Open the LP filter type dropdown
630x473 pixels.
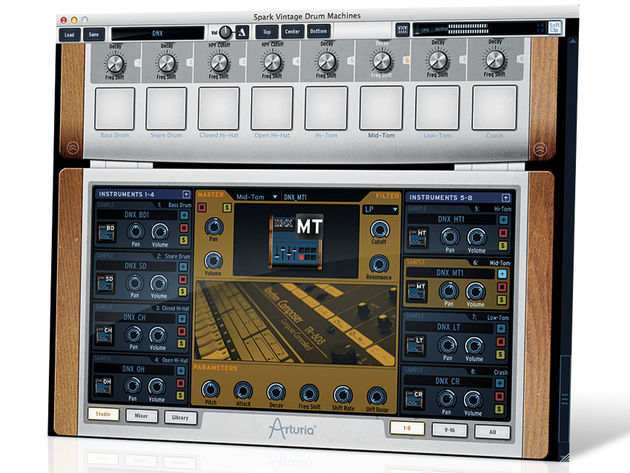tap(380, 209)
